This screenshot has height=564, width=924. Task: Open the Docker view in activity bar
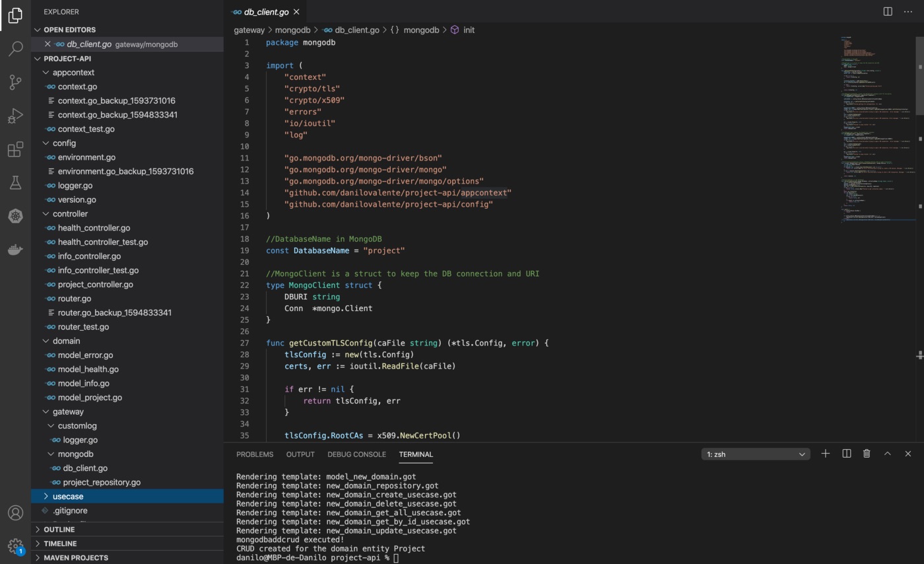15,250
